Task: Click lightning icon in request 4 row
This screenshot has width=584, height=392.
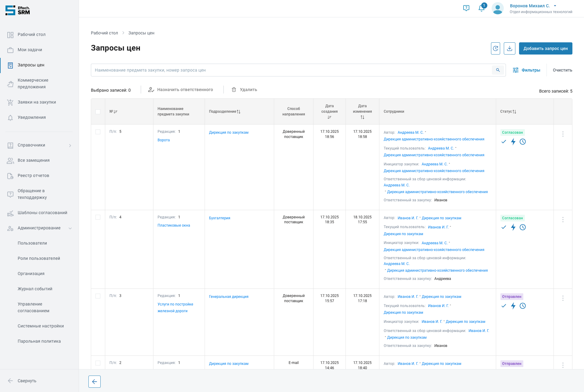Action: 513,227
